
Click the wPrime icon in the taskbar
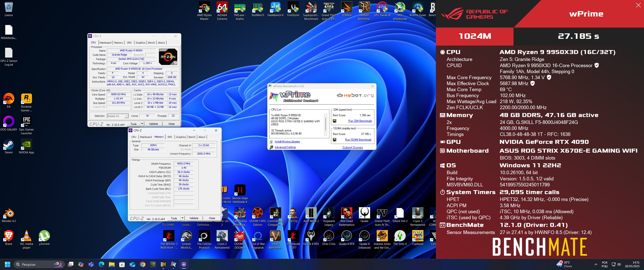point(174,264)
